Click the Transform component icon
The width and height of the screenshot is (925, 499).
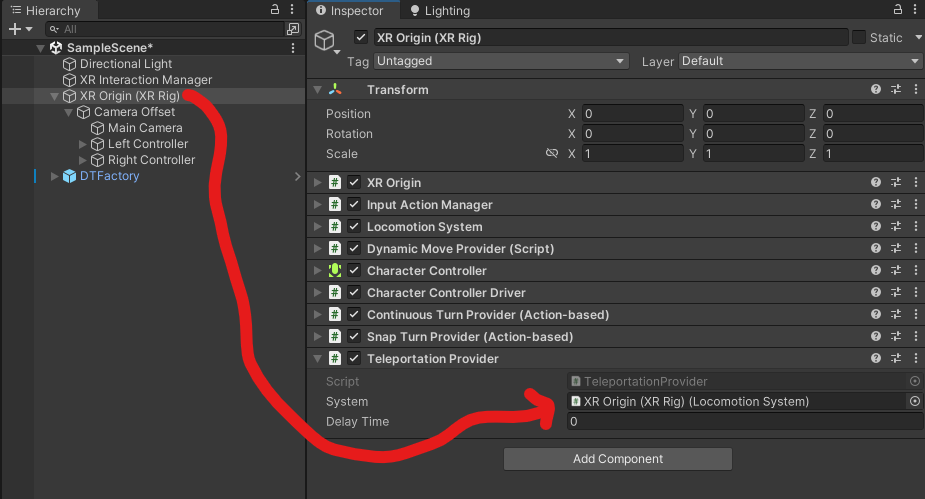(334, 89)
